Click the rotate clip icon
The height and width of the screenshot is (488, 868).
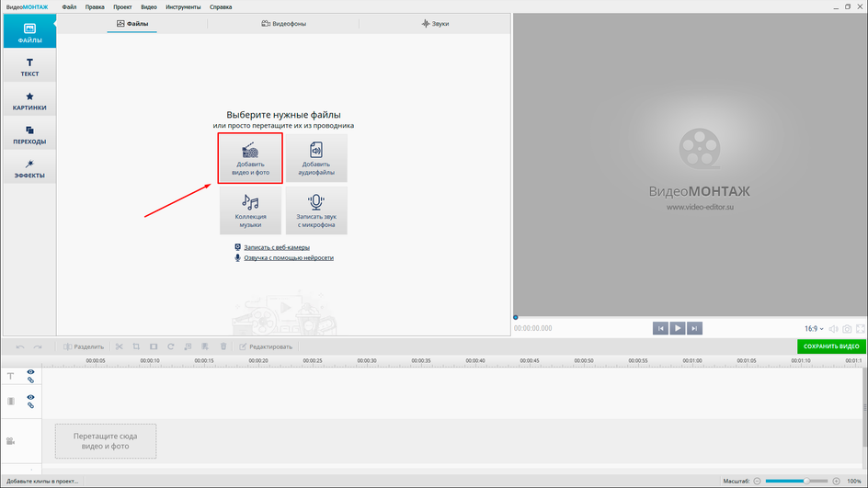(170, 346)
